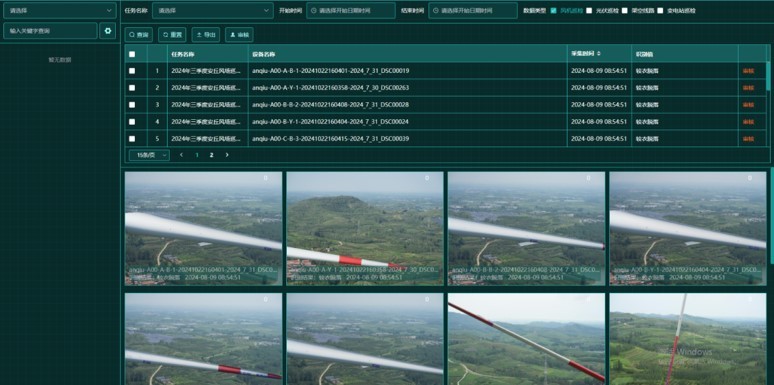Click the sort arrows icon in 采集时间 column header
The image size is (774, 385).
(599, 53)
